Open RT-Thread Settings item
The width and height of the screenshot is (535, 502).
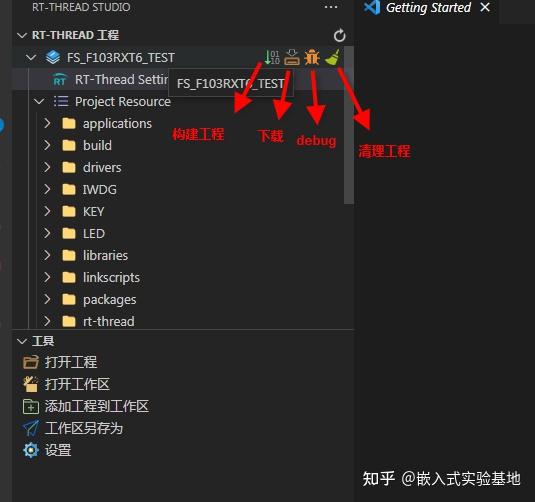coord(111,80)
